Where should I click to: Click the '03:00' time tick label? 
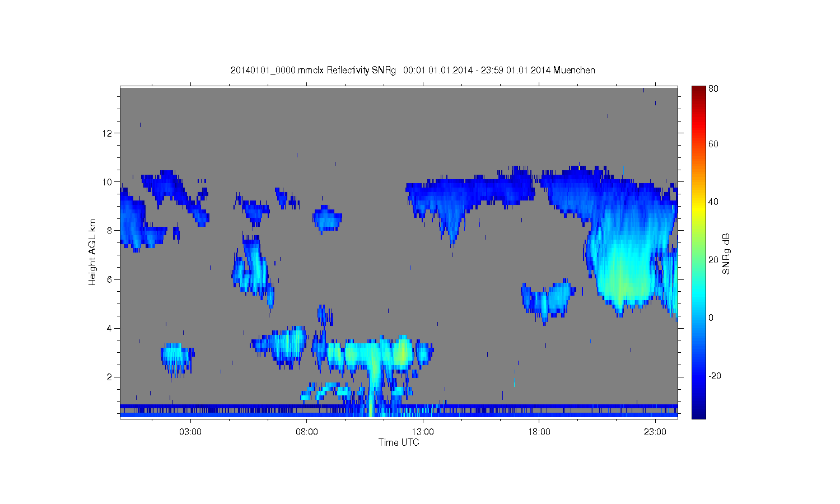click(190, 432)
